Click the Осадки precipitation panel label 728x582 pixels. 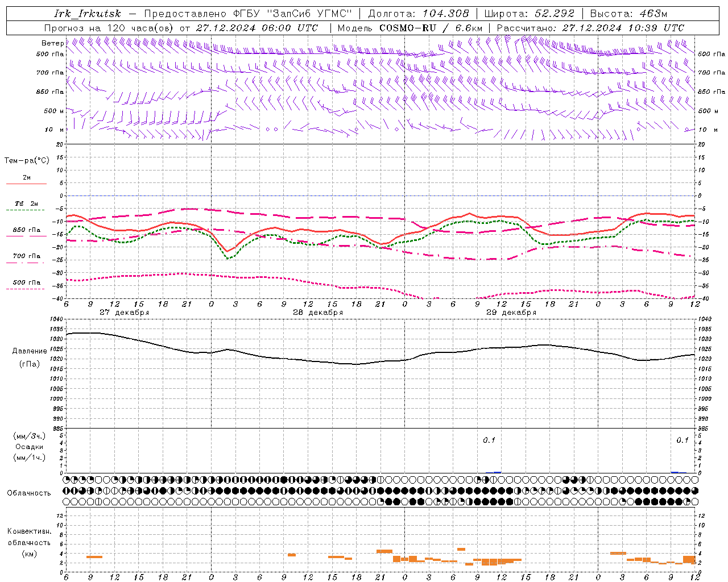click(30, 447)
